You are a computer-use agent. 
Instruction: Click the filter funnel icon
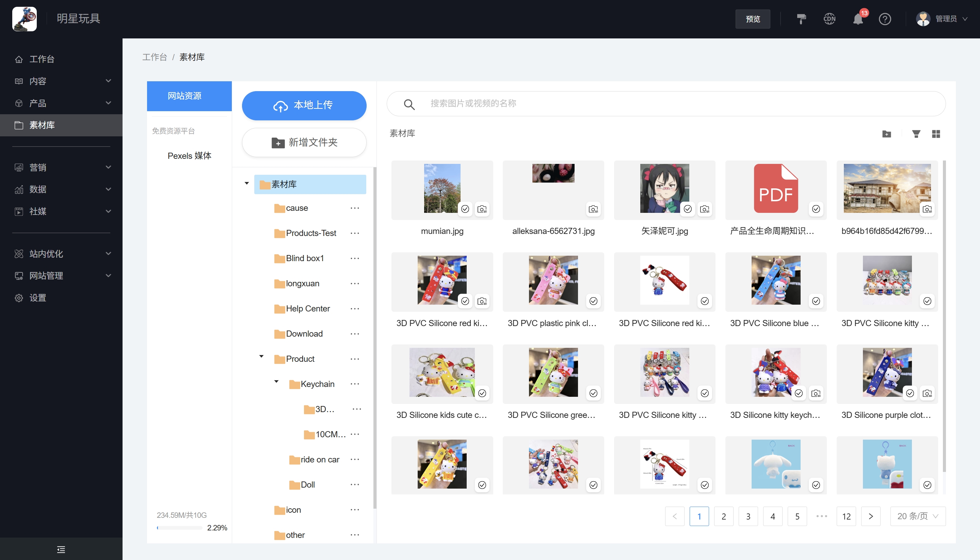click(x=916, y=134)
